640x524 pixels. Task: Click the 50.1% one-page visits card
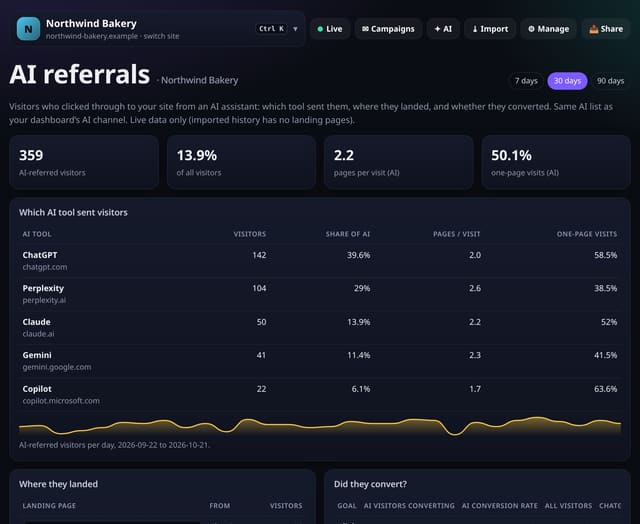(556, 162)
